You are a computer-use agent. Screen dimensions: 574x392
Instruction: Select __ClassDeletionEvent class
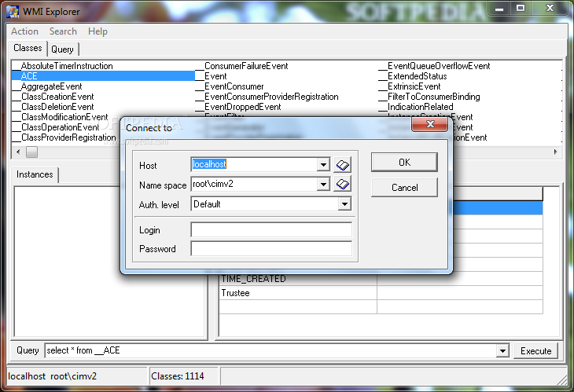(x=53, y=107)
